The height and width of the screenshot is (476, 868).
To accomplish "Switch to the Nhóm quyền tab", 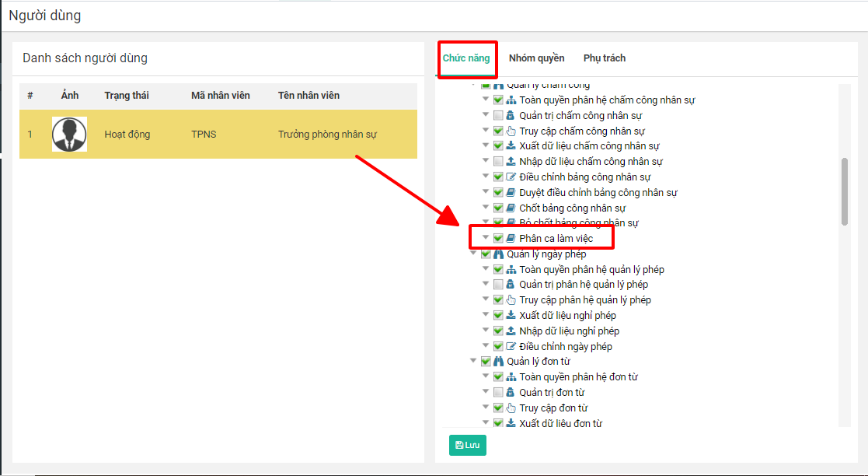I will pos(536,58).
